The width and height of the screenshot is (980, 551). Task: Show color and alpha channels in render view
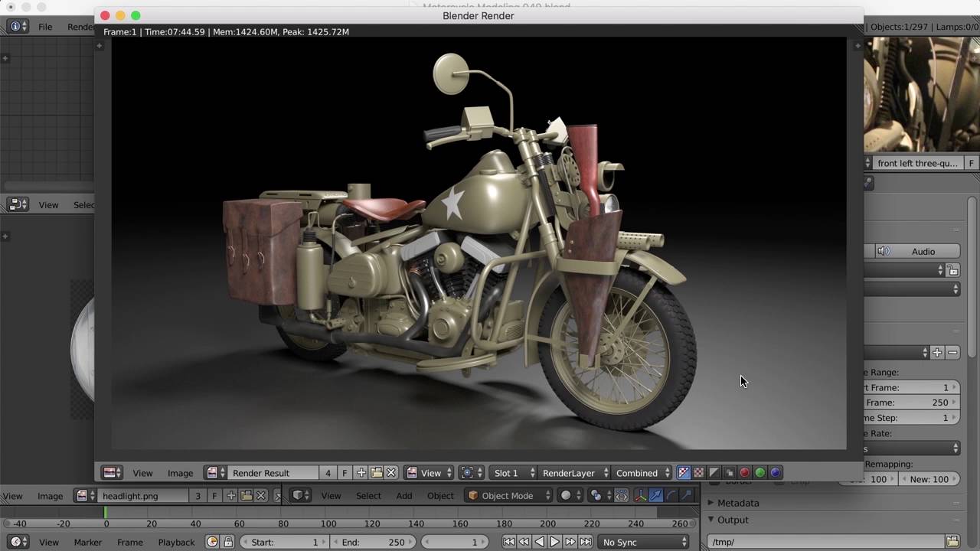pyautogui.click(x=684, y=473)
